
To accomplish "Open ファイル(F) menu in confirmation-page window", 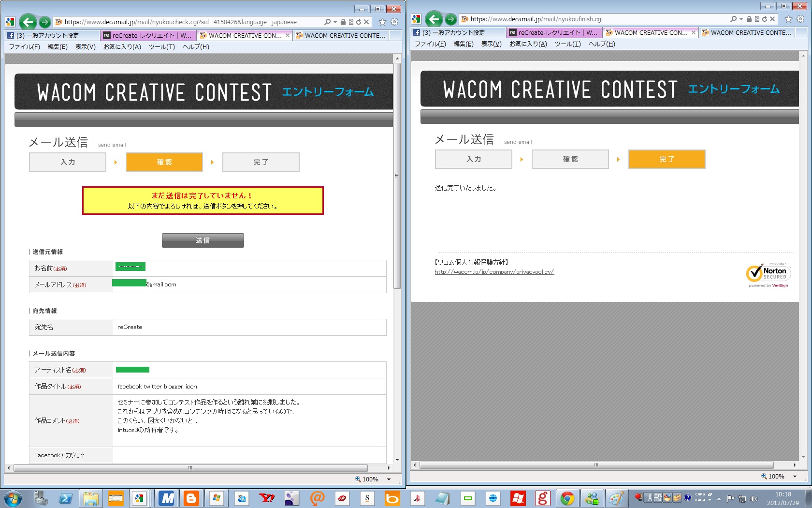I will point(24,47).
